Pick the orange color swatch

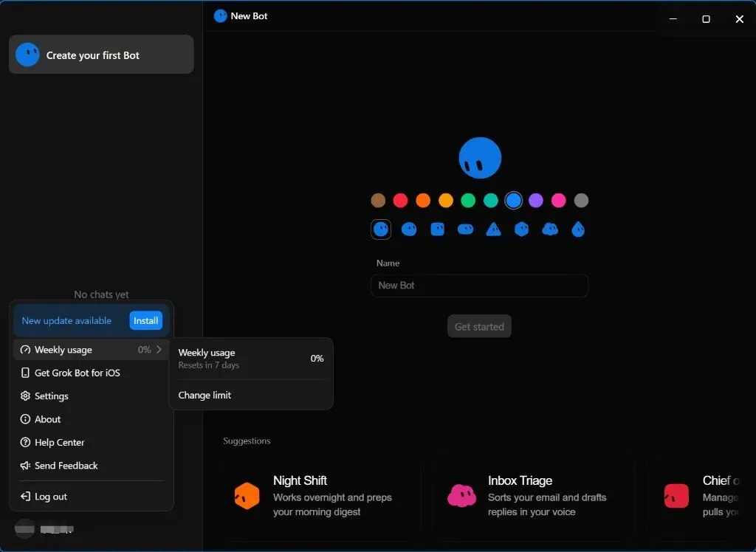[x=423, y=201]
